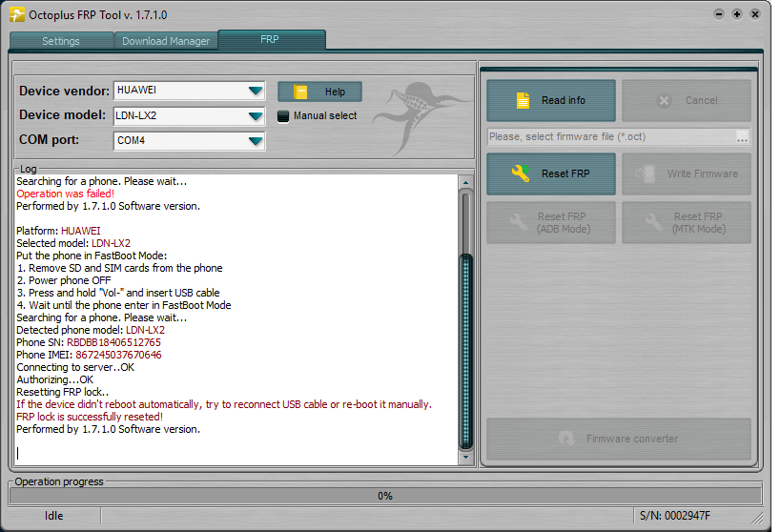Click the S/N: 0002947F status bar entry
This screenshot has height=532, width=781.
click(x=675, y=516)
